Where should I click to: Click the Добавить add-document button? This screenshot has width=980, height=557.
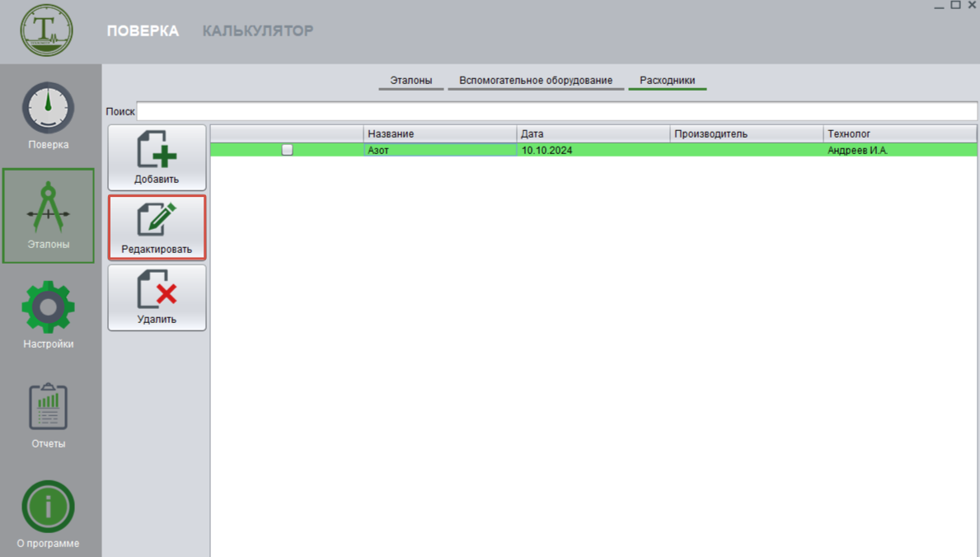tap(157, 157)
